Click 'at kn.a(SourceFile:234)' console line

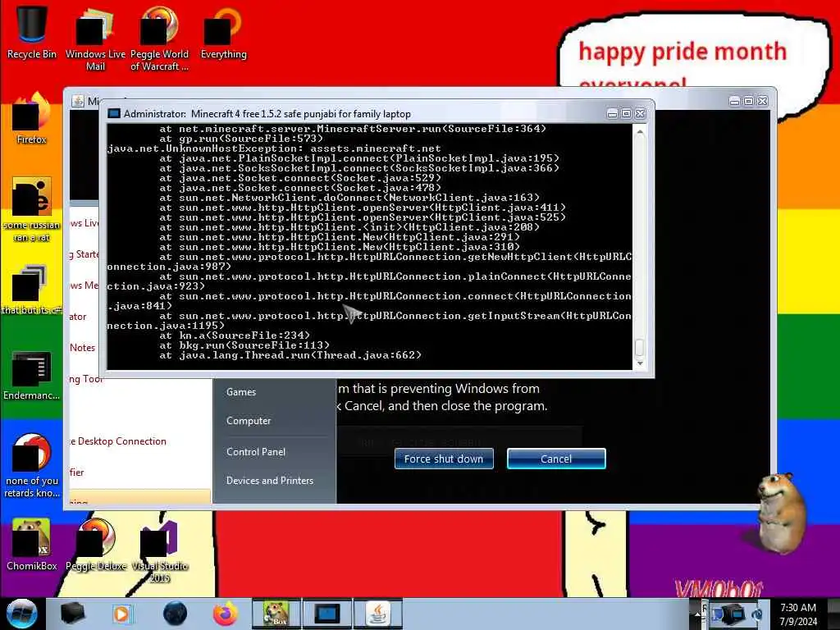click(235, 336)
